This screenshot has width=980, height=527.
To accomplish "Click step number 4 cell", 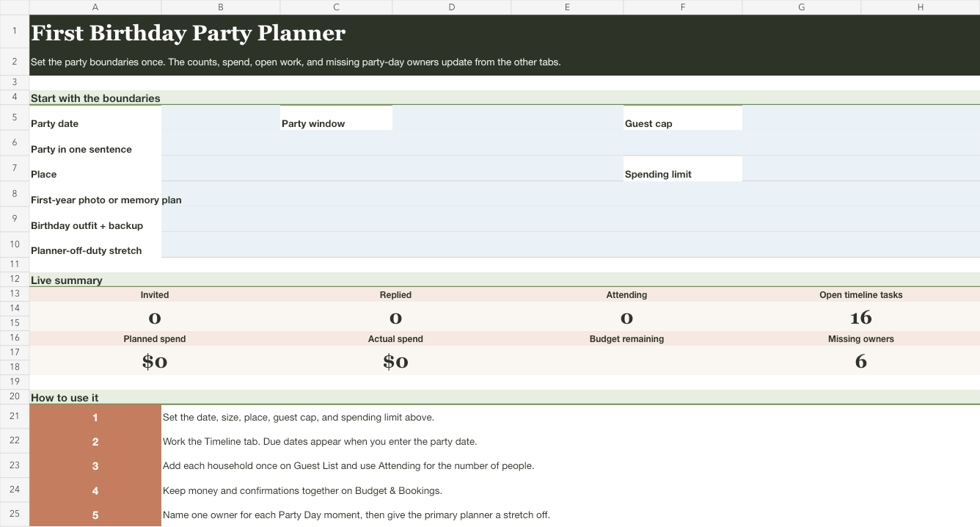I will (95, 490).
